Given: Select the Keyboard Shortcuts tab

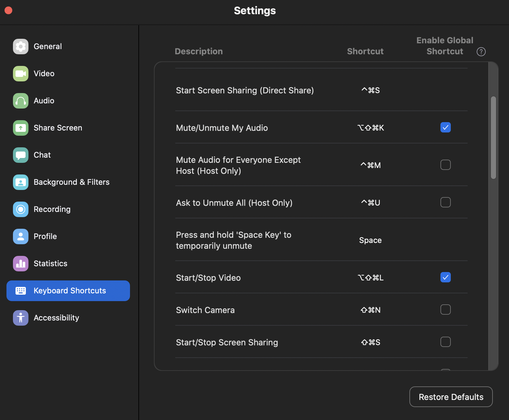Looking at the screenshot, I should tap(68, 291).
